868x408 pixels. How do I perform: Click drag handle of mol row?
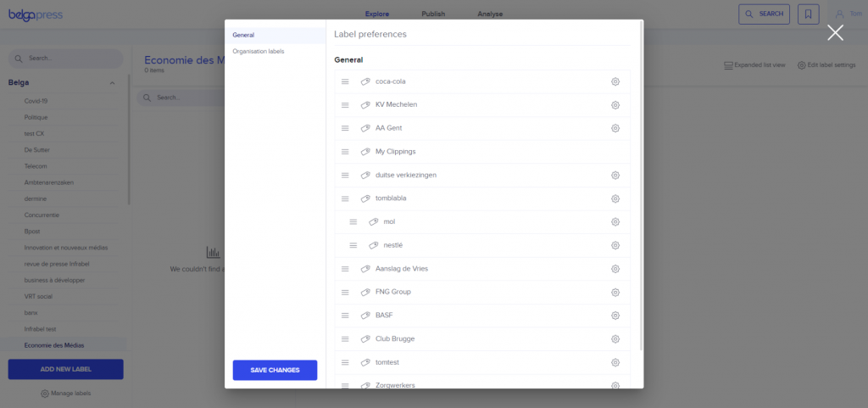pos(353,221)
